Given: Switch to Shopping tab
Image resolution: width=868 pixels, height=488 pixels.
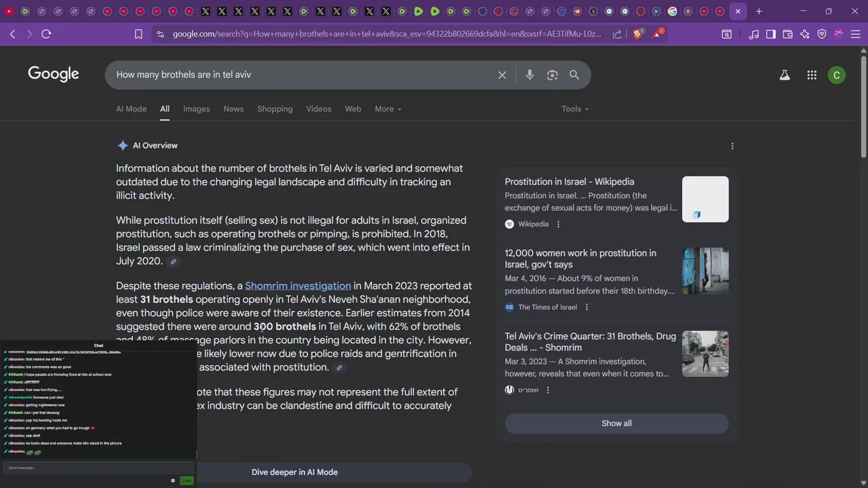Looking at the screenshot, I should click(x=275, y=109).
